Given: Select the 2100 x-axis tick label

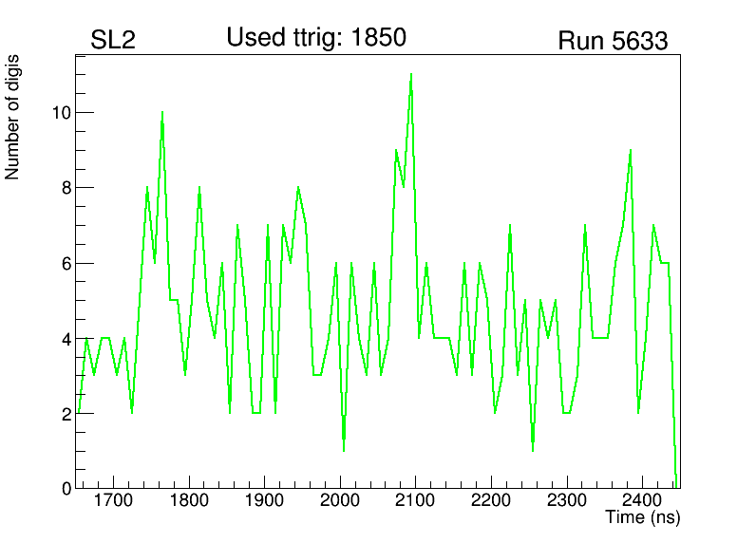Looking at the screenshot, I should pyautogui.click(x=416, y=500).
